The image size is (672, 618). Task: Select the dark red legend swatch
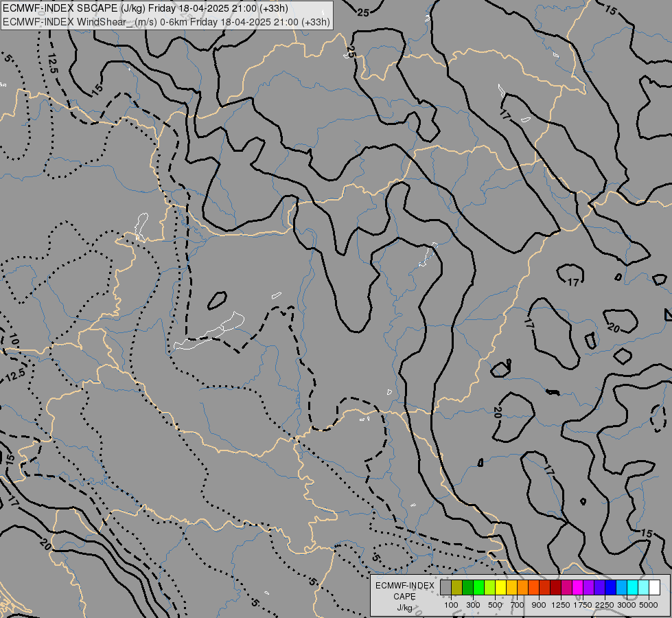(556, 587)
